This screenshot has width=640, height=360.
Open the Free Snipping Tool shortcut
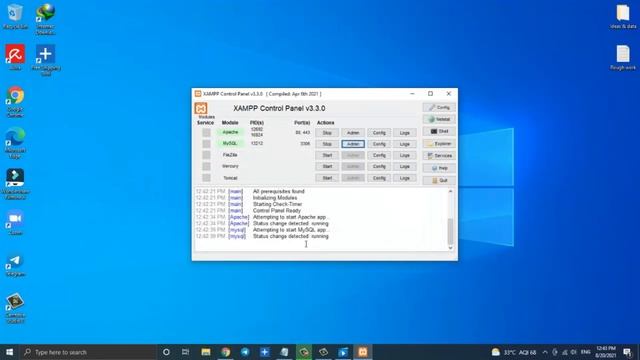46,60
